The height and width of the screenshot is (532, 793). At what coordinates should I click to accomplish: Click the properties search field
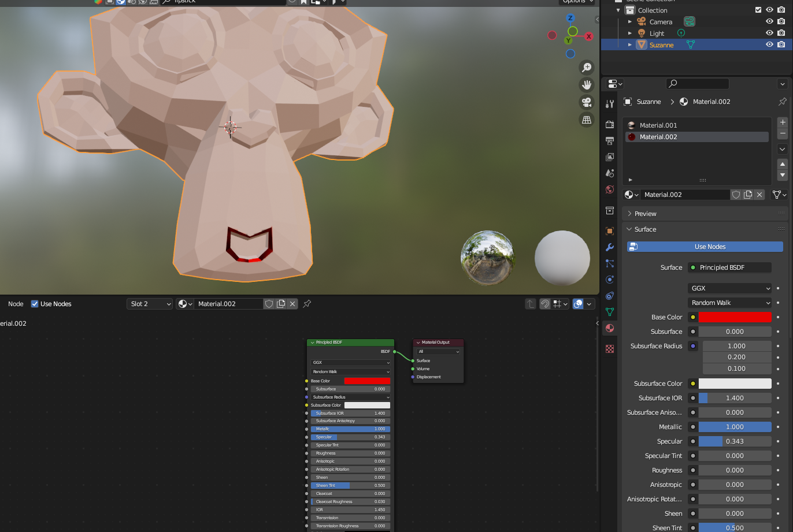click(698, 84)
